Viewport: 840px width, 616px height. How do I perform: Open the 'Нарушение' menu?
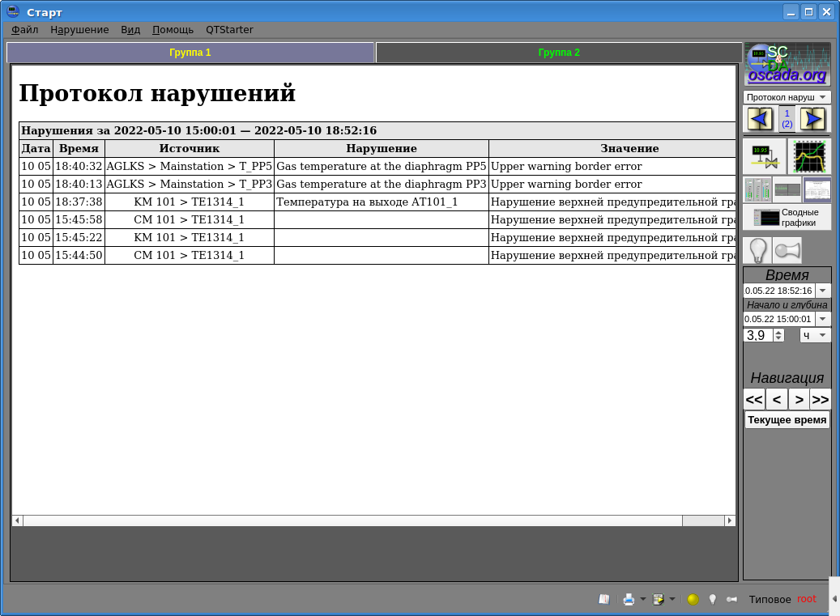[79, 30]
